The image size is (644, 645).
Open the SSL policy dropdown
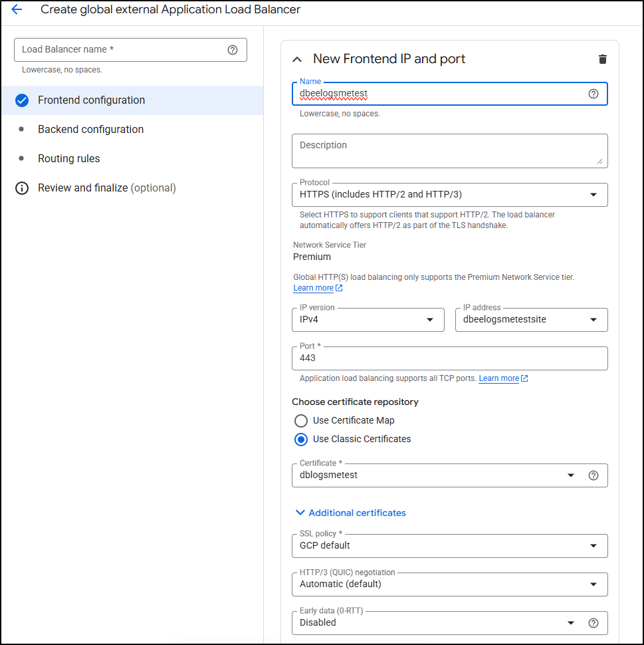click(449, 546)
